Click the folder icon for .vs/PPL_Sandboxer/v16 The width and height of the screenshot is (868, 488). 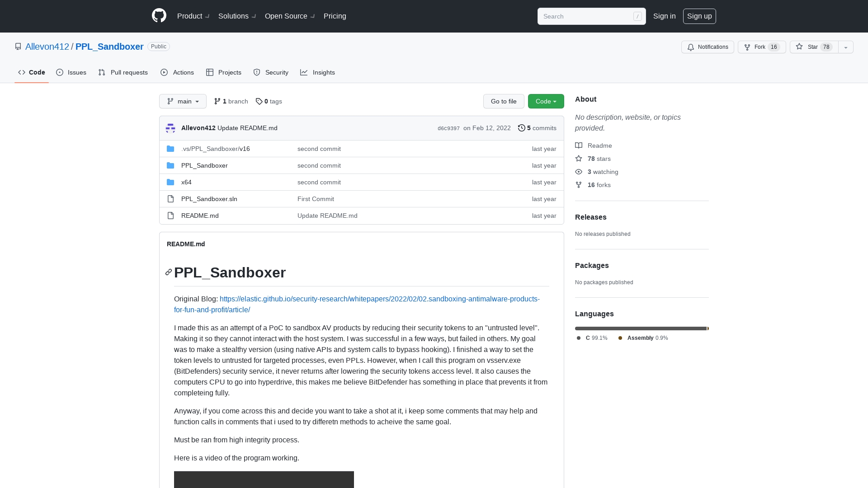170,149
